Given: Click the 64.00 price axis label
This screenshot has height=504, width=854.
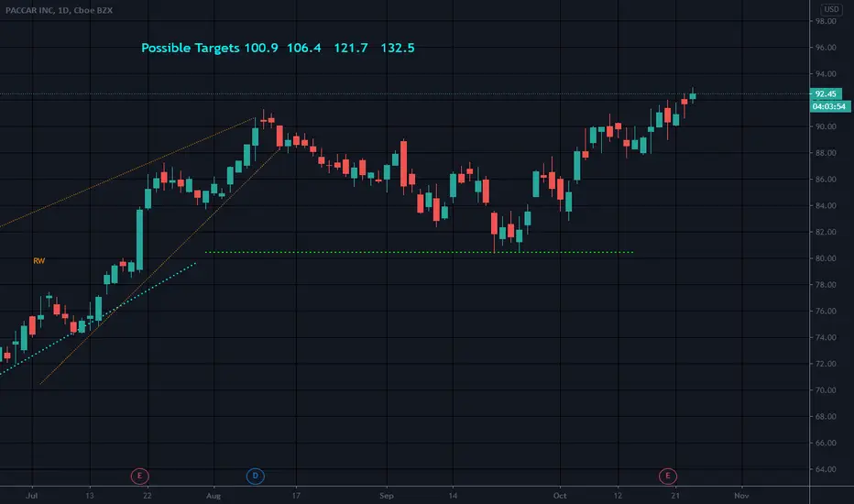Looking at the screenshot, I should [825, 469].
